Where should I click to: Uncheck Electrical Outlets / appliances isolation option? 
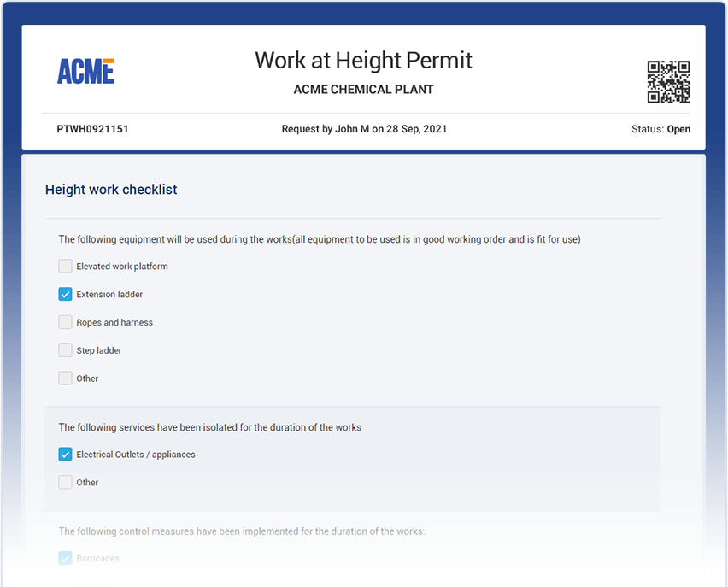[x=65, y=454]
